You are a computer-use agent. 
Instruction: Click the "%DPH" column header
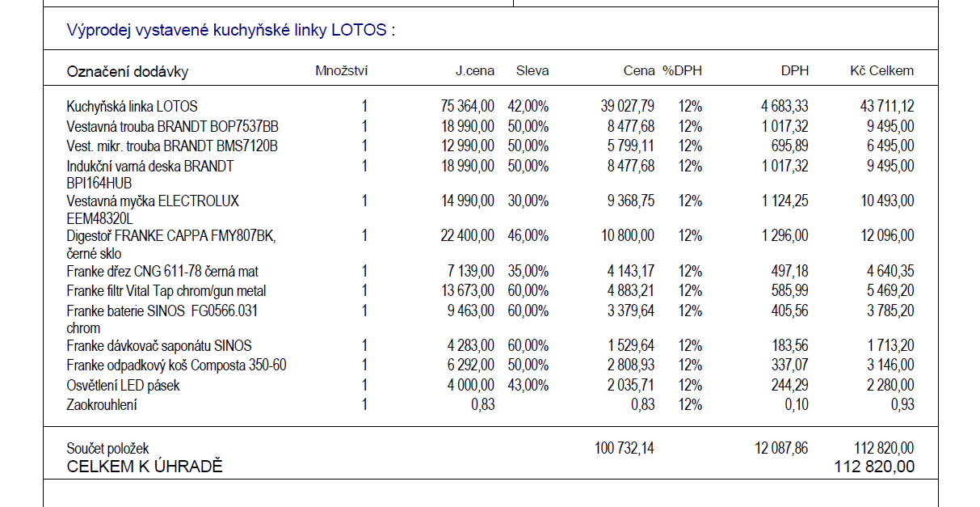682,71
